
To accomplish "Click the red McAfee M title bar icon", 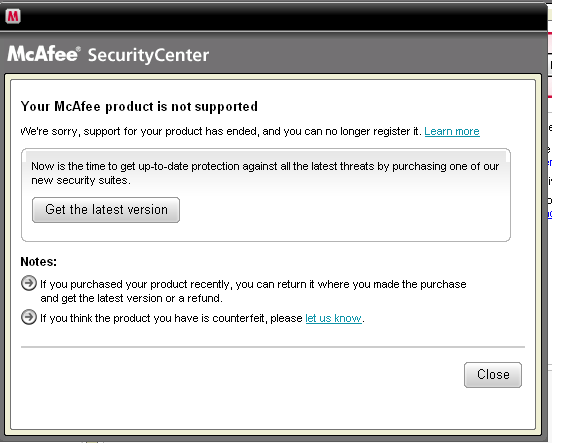I will pos(13,16).
